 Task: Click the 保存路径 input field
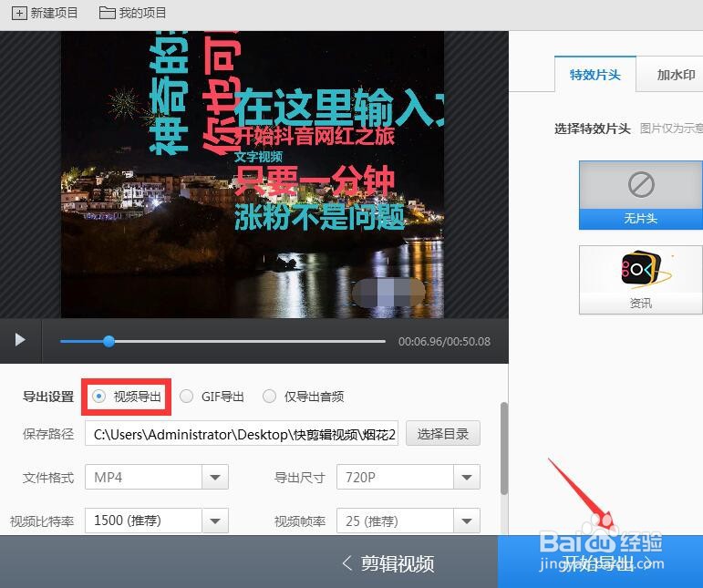point(242,433)
